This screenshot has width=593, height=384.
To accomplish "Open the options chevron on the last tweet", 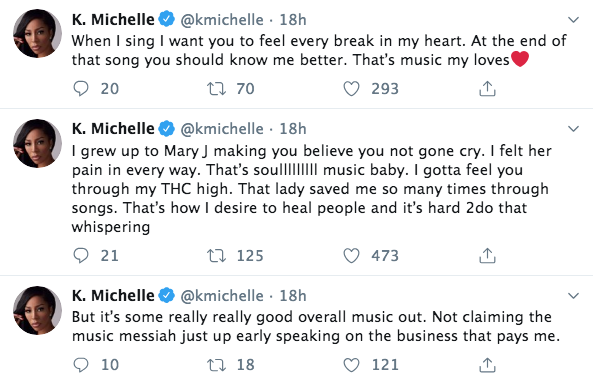I will (x=573, y=295).
